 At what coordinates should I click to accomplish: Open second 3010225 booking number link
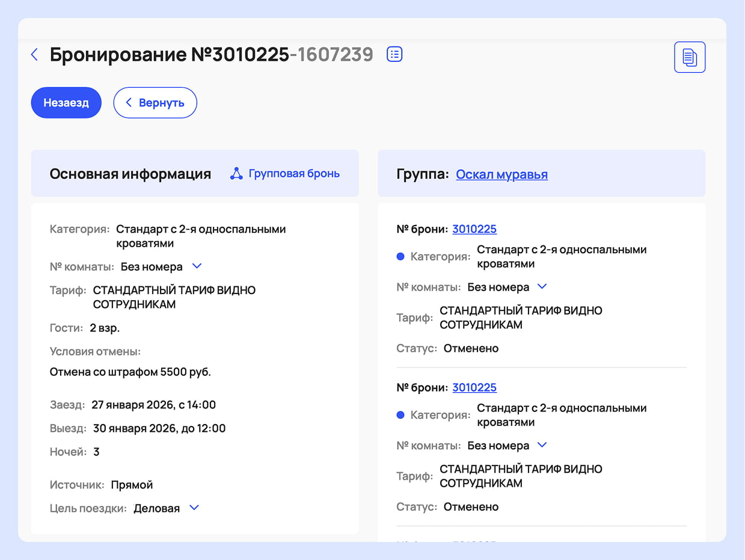[474, 387]
